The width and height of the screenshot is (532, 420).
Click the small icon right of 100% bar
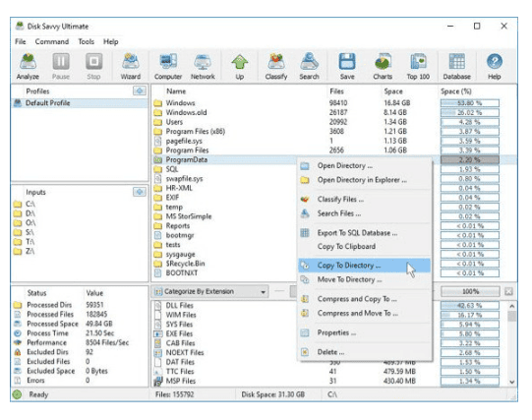[508, 291]
